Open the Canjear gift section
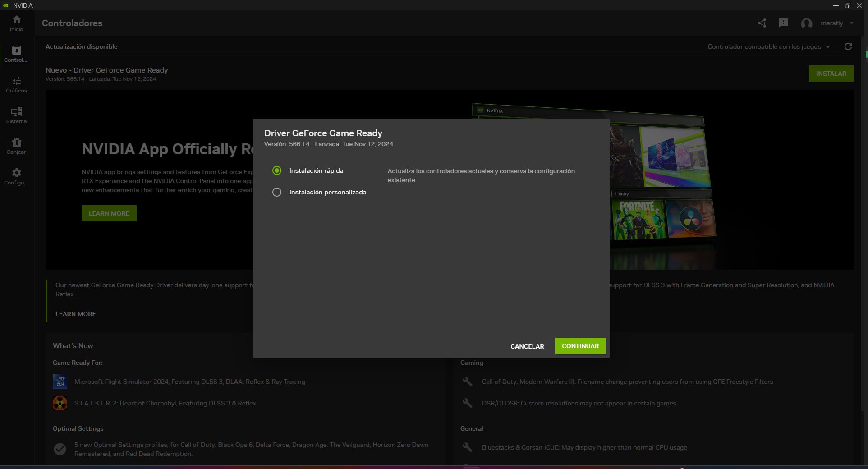Image resolution: width=868 pixels, height=469 pixels. point(17,146)
